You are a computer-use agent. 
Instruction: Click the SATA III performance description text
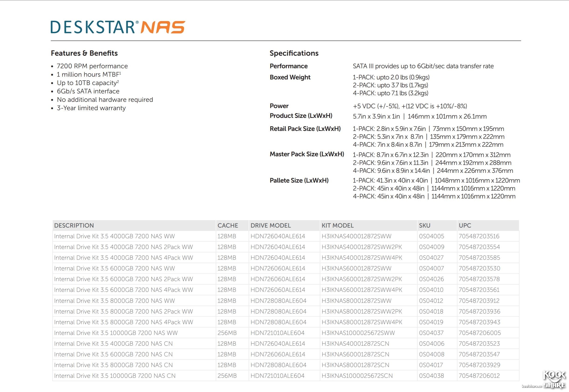[423, 66]
